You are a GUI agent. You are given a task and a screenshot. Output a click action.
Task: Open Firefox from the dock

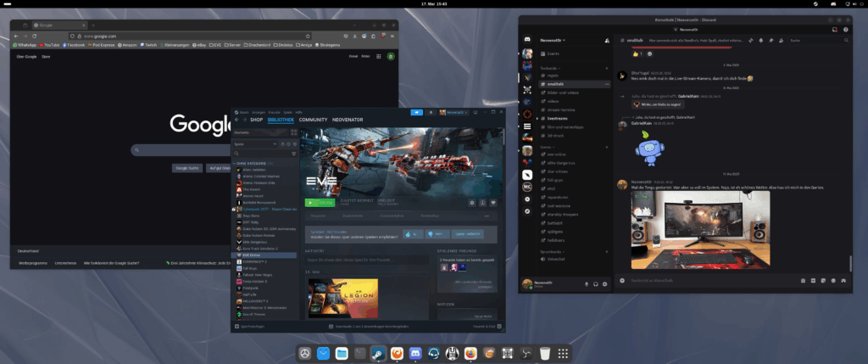[x=470, y=354]
